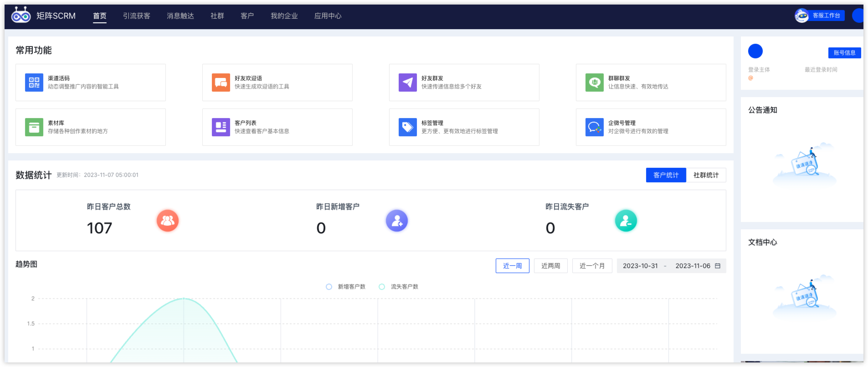Click the 账号信息 button
This screenshot has width=868, height=367.
(845, 53)
